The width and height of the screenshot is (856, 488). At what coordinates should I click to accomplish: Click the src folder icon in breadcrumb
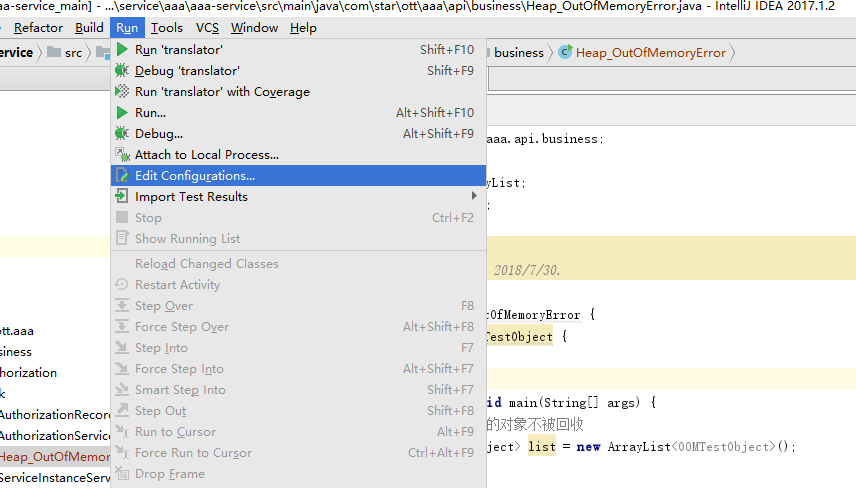[54, 52]
